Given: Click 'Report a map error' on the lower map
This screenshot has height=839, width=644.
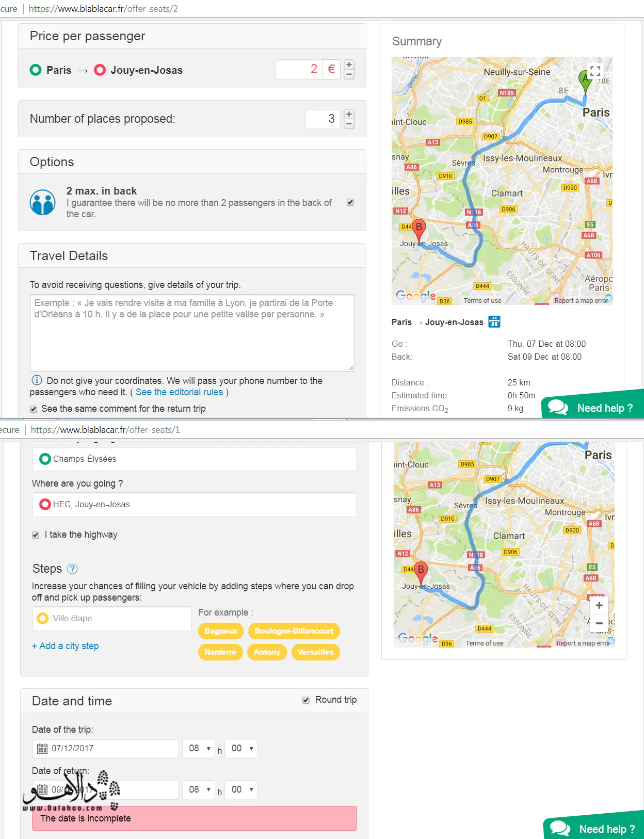Looking at the screenshot, I should pos(584,643).
